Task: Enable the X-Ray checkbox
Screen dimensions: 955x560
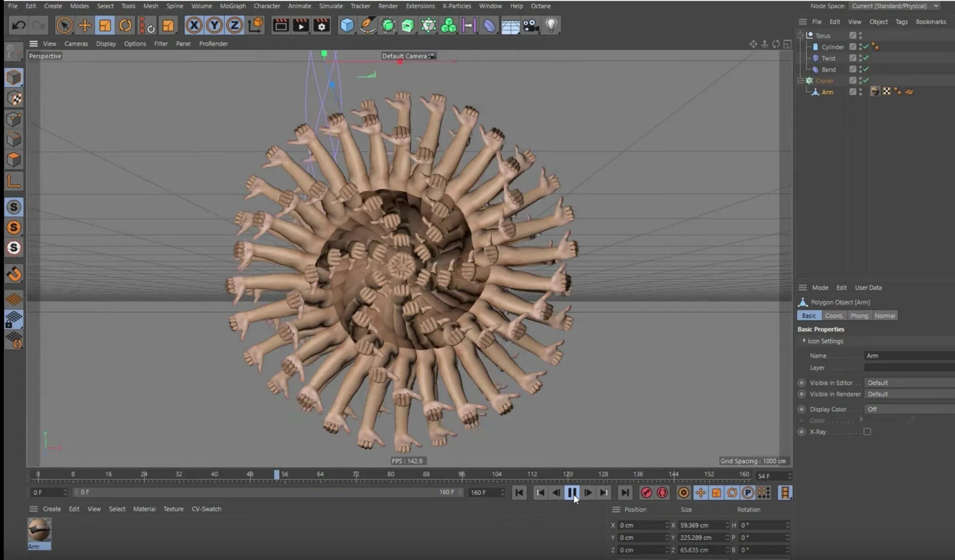Action: tap(867, 432)
